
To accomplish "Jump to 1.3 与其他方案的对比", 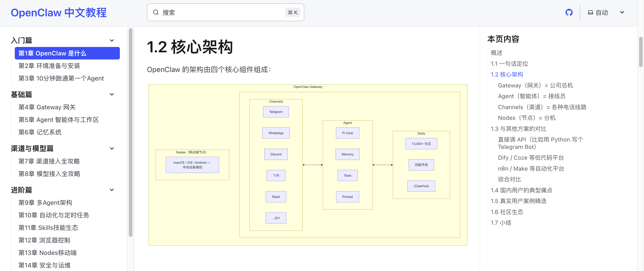I will click(x=519, y=129).
